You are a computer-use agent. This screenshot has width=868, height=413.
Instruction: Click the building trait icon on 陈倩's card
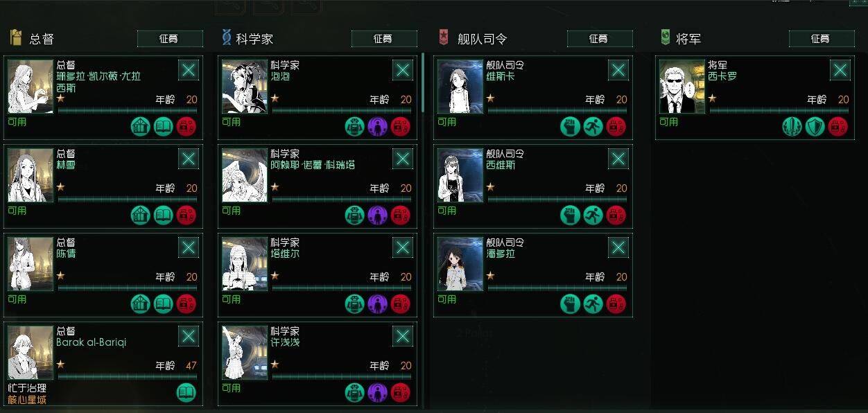141,304
